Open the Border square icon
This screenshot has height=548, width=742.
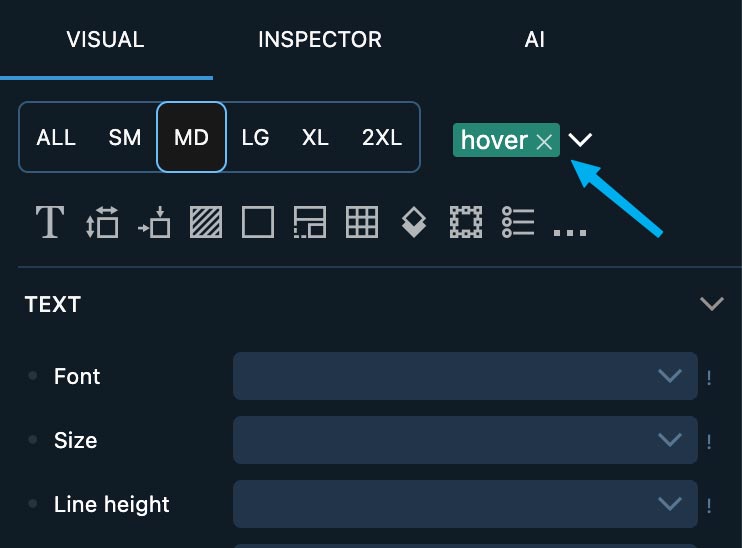click(258, 222)
